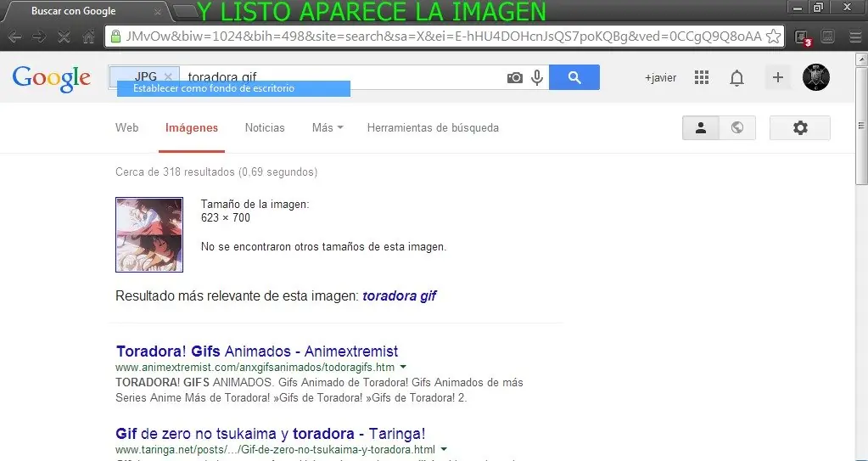Screen dimensions: 868x461
Task: Click the Cerca de 318 resultados text
Action: point(216,172)
